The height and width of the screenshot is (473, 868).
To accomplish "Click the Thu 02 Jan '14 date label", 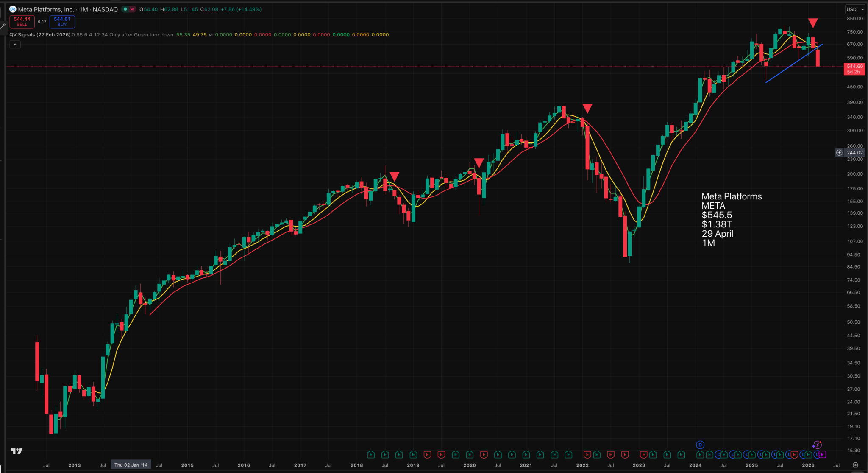I will (x=131, y=465).
